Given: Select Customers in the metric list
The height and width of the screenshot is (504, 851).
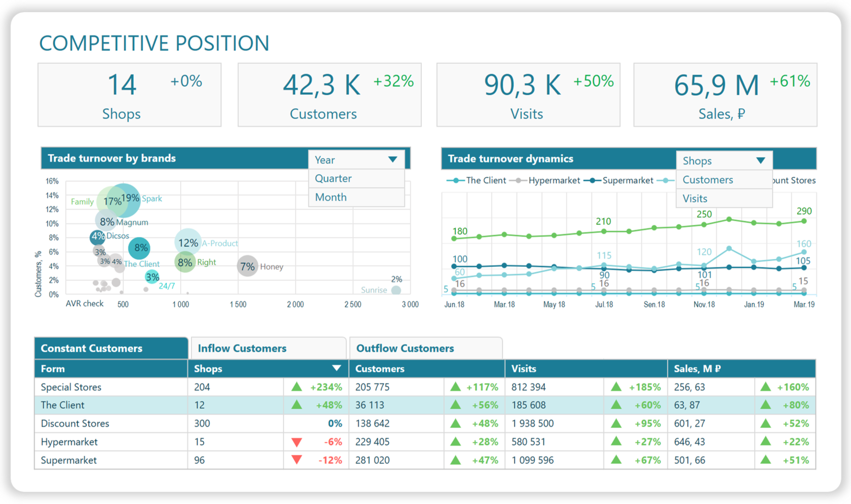Looking at the screenshot, I should coord(708,179).
